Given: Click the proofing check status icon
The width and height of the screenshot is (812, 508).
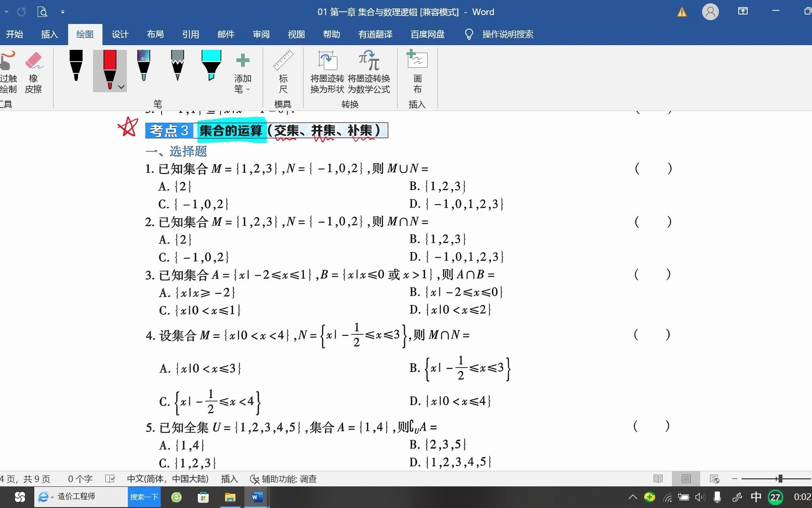Looking at the screenshot, I should (110, 479).
